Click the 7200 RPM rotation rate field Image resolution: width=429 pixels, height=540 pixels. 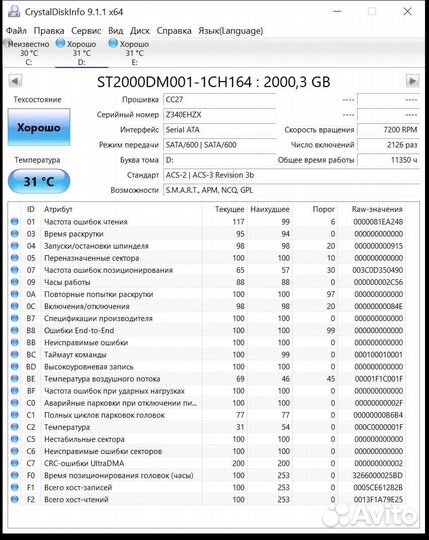[x=388, y=130]
